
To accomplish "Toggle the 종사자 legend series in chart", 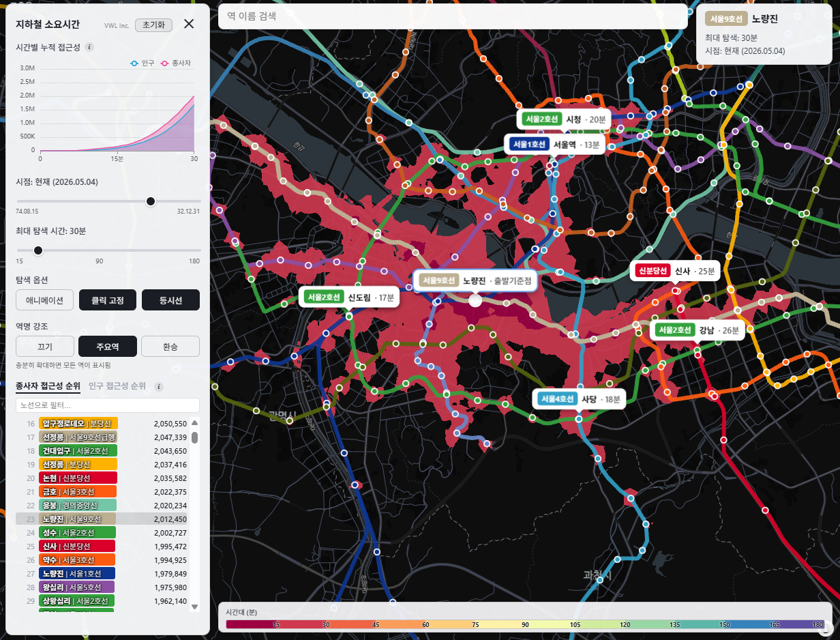I will 177,63.
